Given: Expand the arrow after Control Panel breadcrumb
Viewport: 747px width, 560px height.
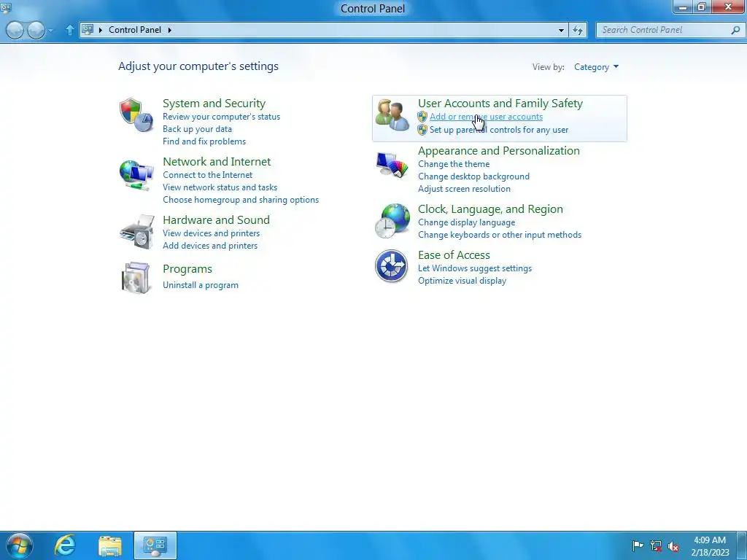Looking at the screenshot, I should 169,30.
